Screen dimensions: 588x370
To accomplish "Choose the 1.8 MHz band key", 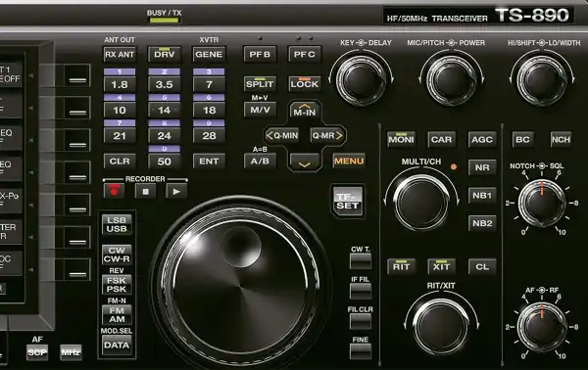I will coord(120,84).
